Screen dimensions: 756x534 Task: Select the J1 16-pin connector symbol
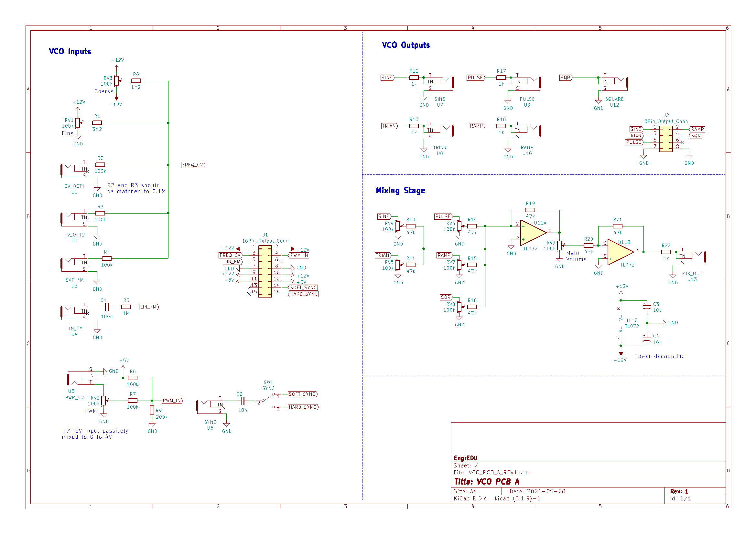pyautogui.click(x=265, y=271)
